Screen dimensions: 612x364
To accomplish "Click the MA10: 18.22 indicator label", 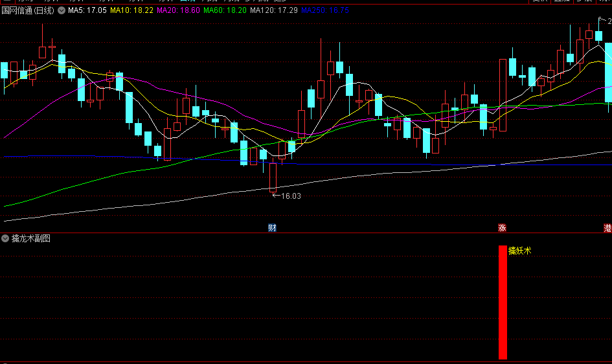I will coord(131,10).
